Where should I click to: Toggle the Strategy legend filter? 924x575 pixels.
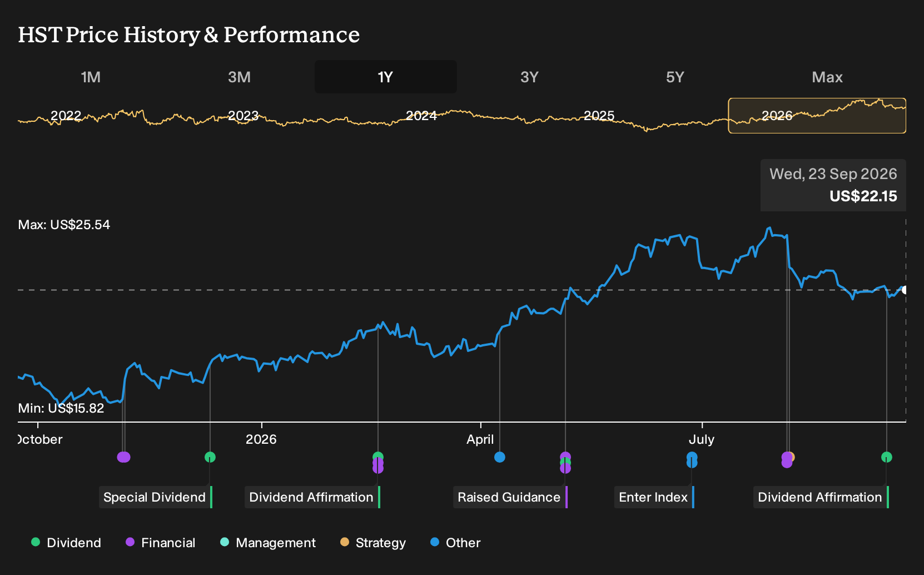coord(372,543)
